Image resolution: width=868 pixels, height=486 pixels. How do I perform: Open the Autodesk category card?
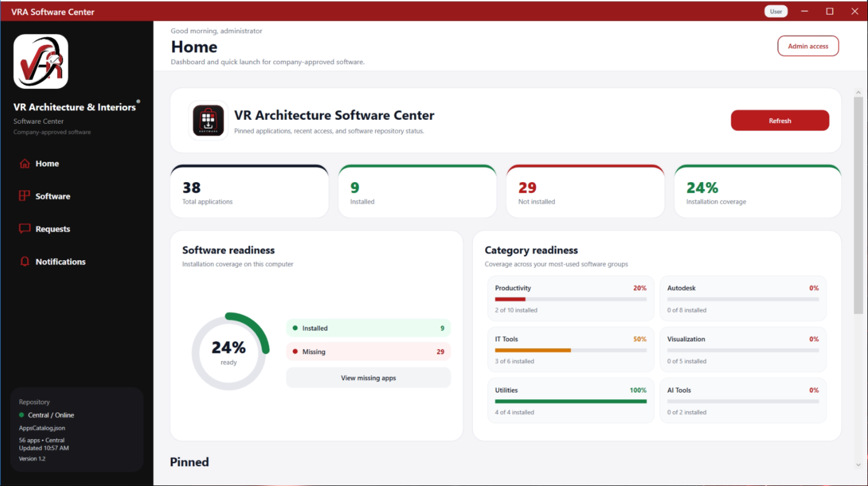tap(743, 298)
